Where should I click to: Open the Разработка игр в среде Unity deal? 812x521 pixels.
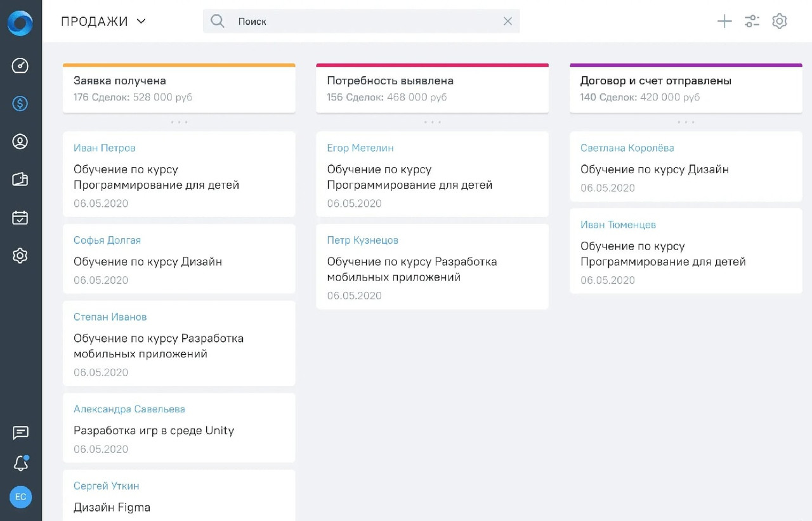tap(154, 430)
